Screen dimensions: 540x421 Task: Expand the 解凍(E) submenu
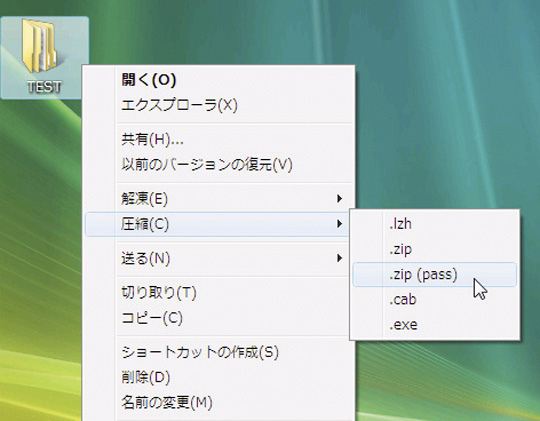pyautogui.click(x=218, y=199)
